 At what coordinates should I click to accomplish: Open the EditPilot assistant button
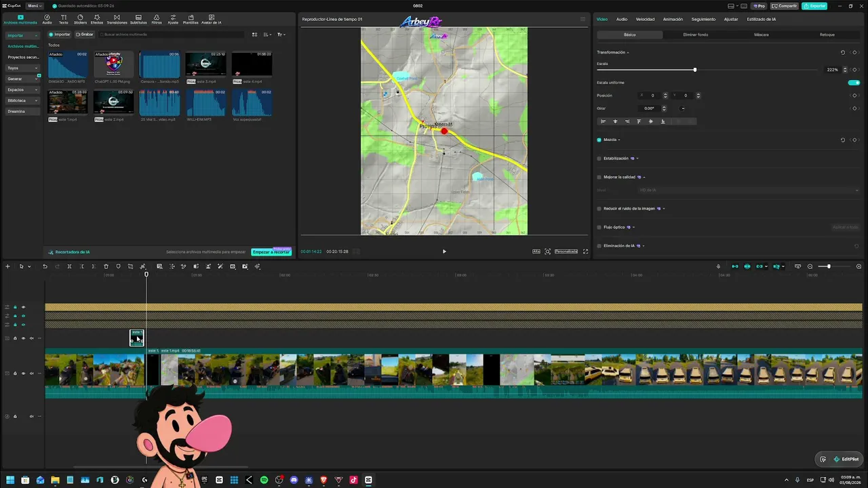(847, 459)
